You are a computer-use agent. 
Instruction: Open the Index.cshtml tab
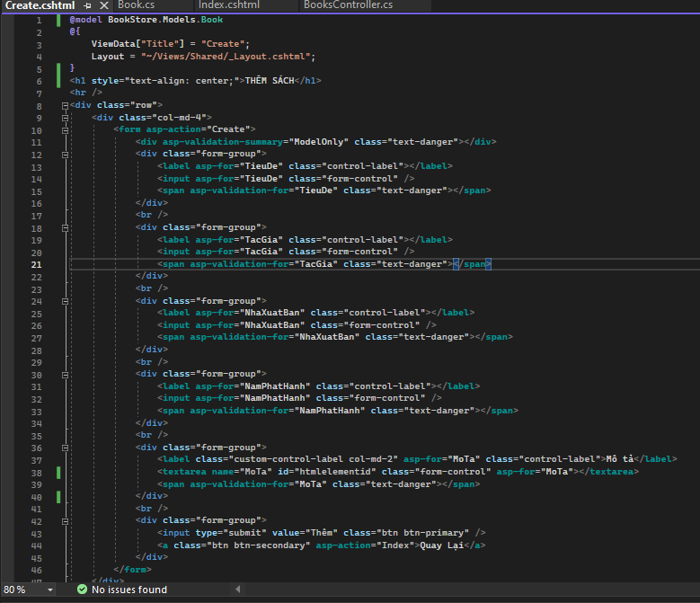(228, 5)
